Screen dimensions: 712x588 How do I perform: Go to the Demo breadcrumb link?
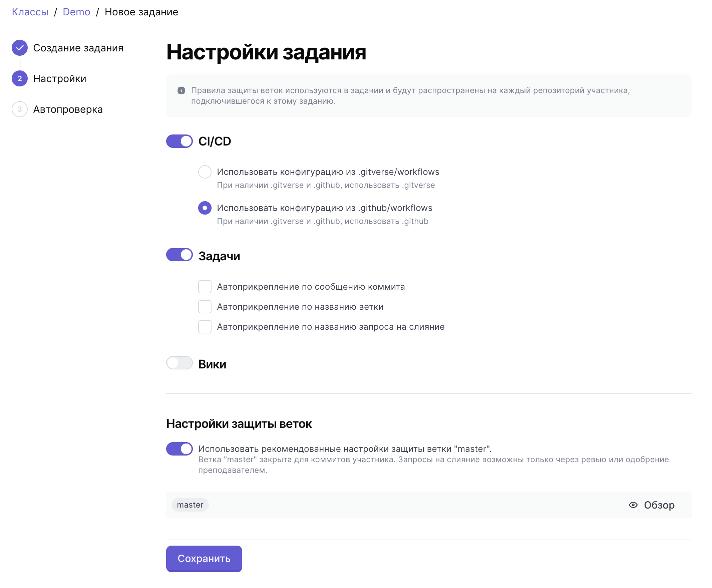tap(76, 12)
